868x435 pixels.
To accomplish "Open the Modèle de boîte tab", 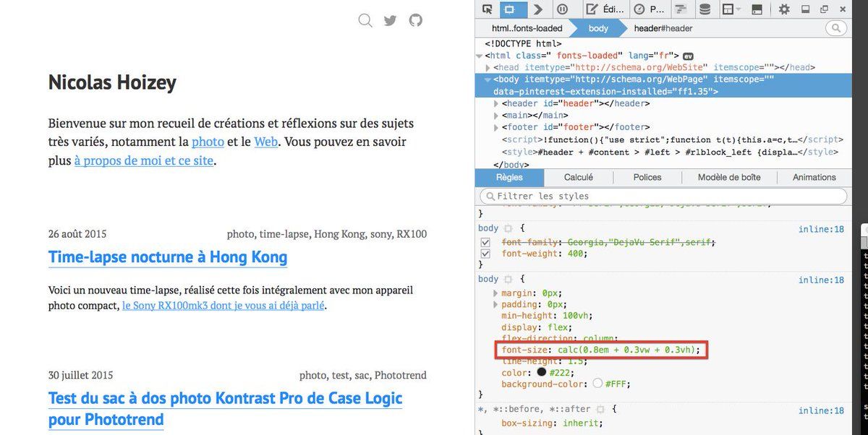I will 729,177.
